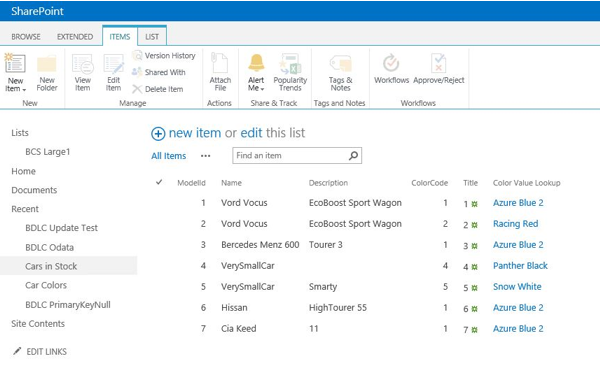Screen dimensions: 600x367
Task: Click the search magnifier icon
Action: 354,155
